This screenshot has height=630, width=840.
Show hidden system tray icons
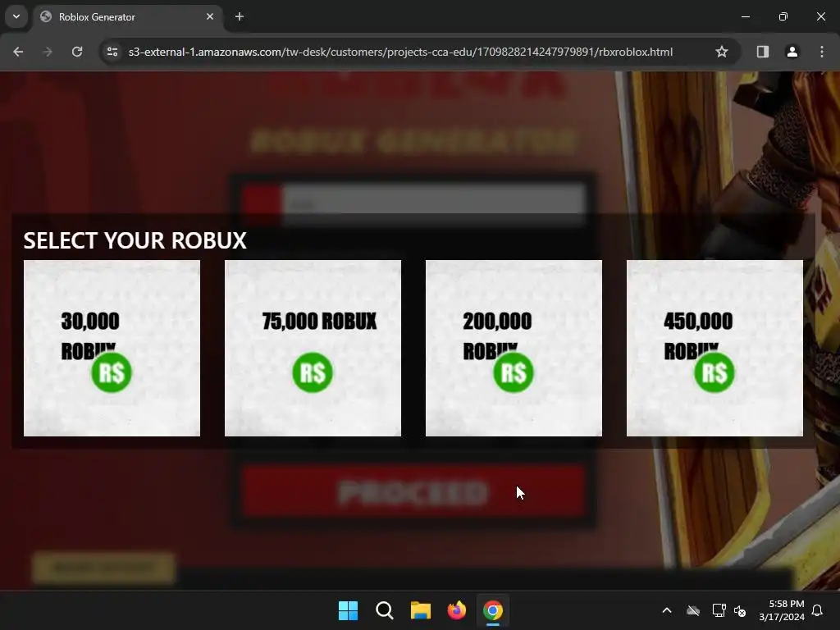(667, 610)
